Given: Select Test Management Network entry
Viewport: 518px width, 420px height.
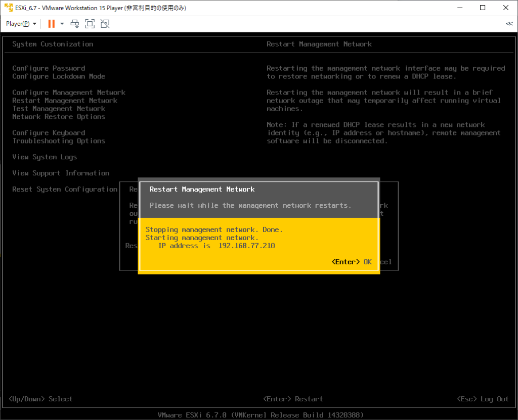Looking at the screenshot, I should pyautogui.click(x=59, y=109).
